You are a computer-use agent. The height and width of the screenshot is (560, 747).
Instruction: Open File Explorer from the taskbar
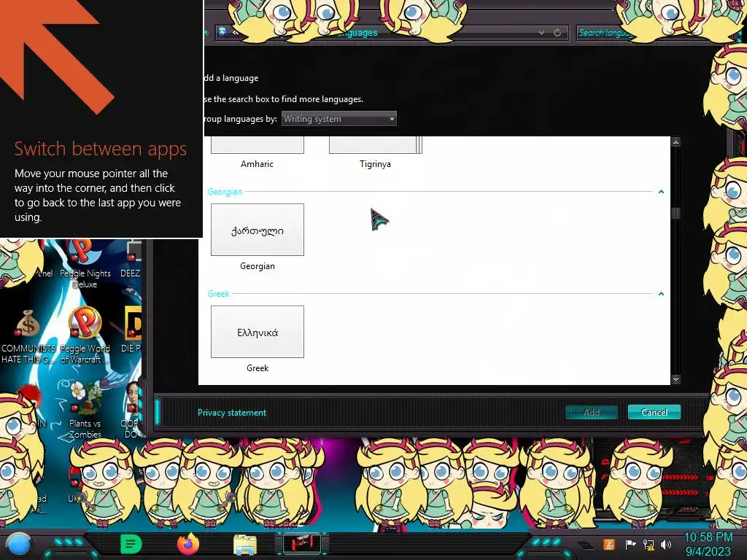pos(245,545)
